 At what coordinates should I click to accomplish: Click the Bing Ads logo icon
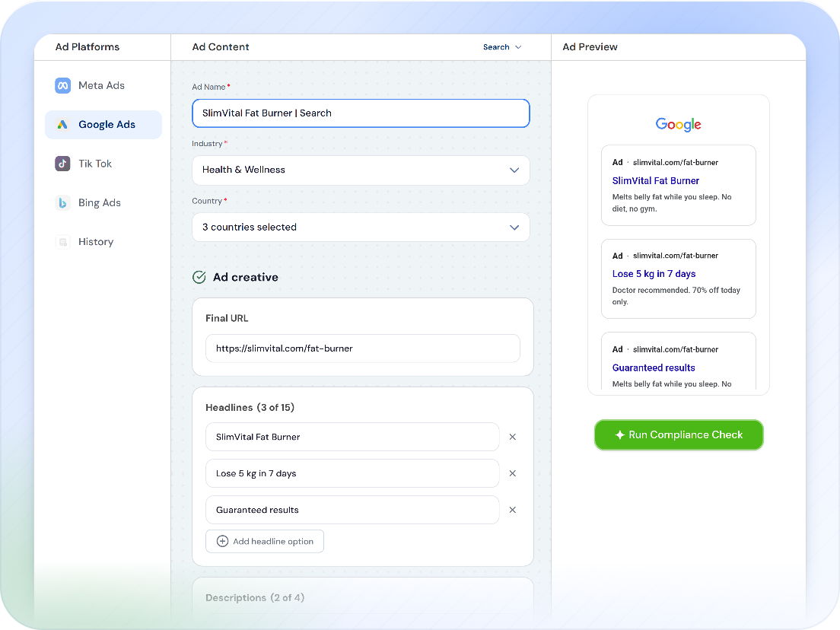point(62,203)
